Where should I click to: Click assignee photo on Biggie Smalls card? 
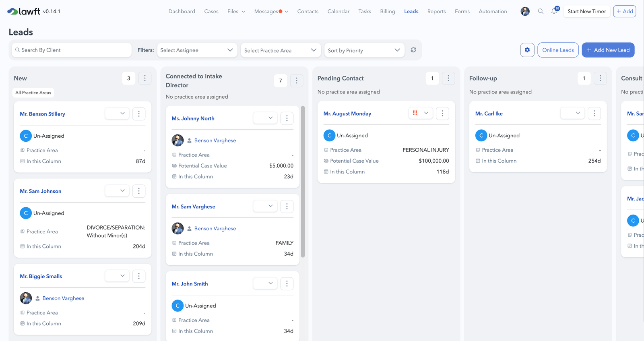tap(26, 298)
